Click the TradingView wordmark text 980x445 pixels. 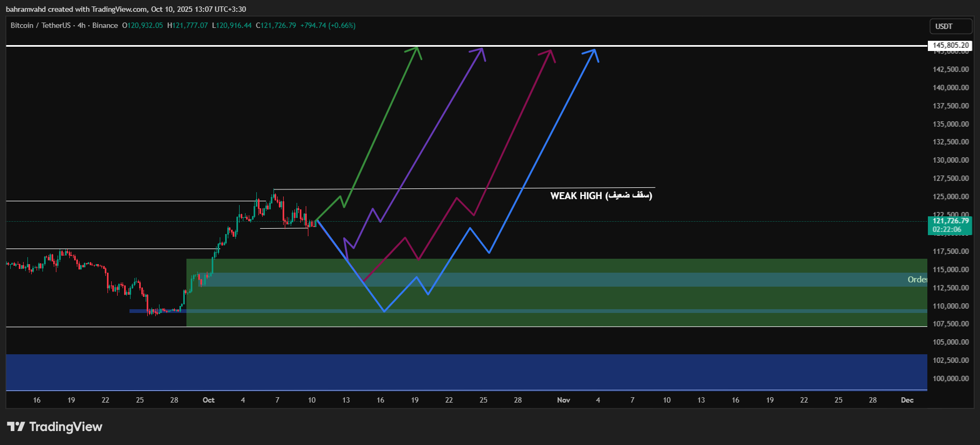point(66,427)
